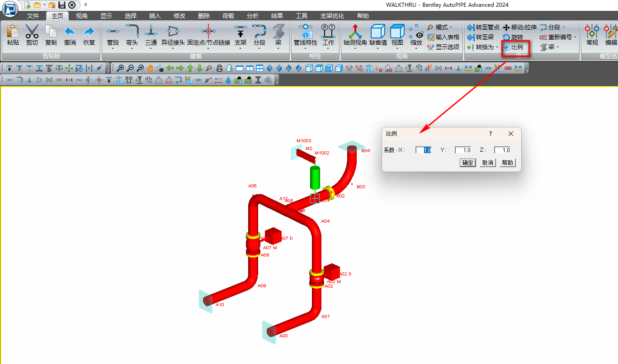Click the 撤消 (Undo) arrow icon
The height and width of the screenshot is (364, 618).
click(70, 32)
